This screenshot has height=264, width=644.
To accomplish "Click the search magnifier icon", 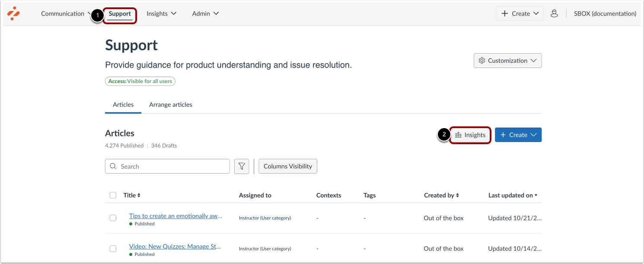I will pos(113,167).
